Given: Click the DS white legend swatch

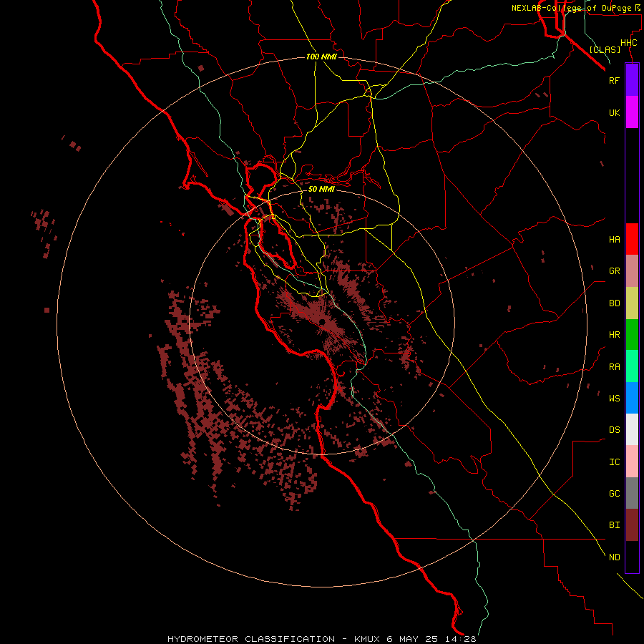Looking at the screenshot, I should coord(632,429).
